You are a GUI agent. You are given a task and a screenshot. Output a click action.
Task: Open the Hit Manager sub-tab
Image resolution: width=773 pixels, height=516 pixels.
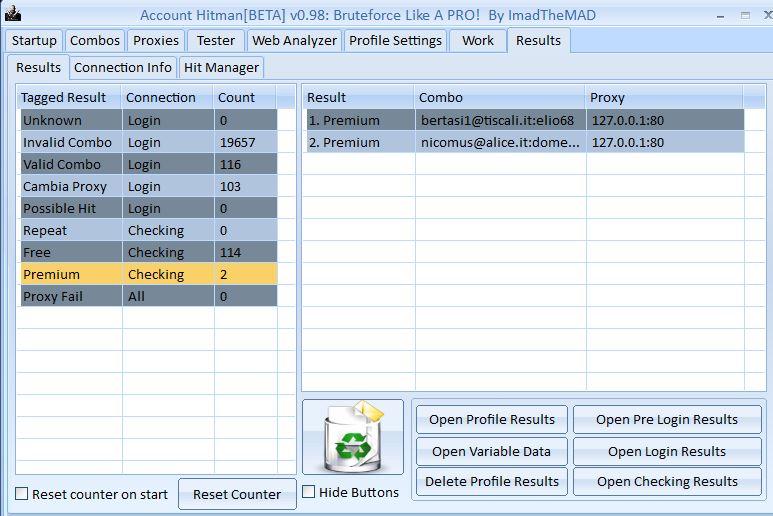[x=221, y=68]
